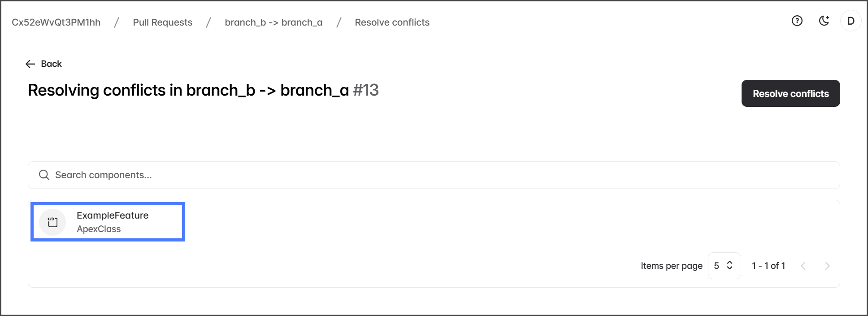Toggle dark mode with the moon icon
This screenshot has width=868, height=316.
click(x=824, y=21)
